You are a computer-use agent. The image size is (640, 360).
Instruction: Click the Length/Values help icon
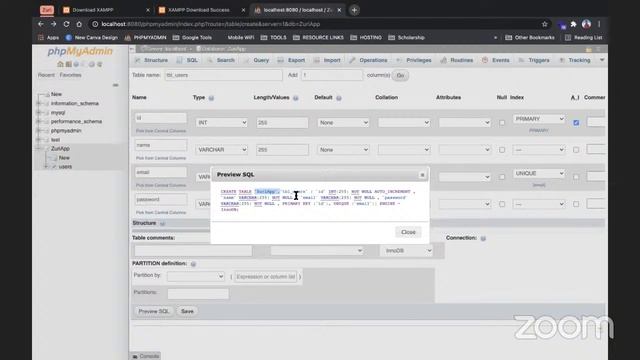click(x=296, y=98)
